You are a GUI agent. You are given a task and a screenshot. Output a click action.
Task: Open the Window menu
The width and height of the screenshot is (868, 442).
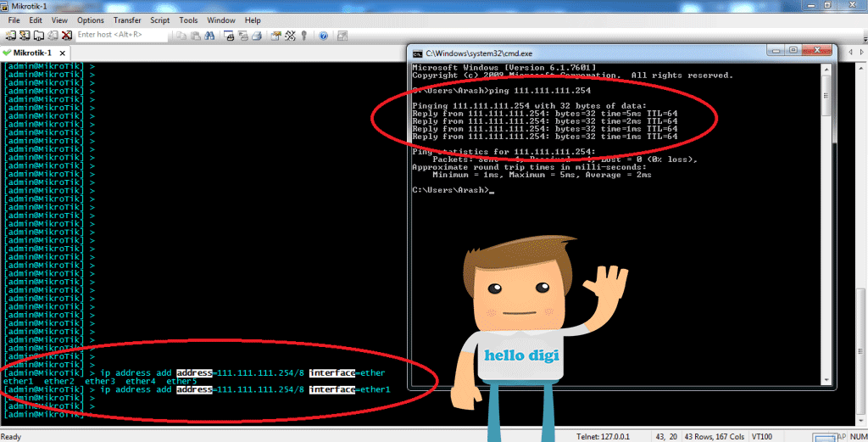221,20
